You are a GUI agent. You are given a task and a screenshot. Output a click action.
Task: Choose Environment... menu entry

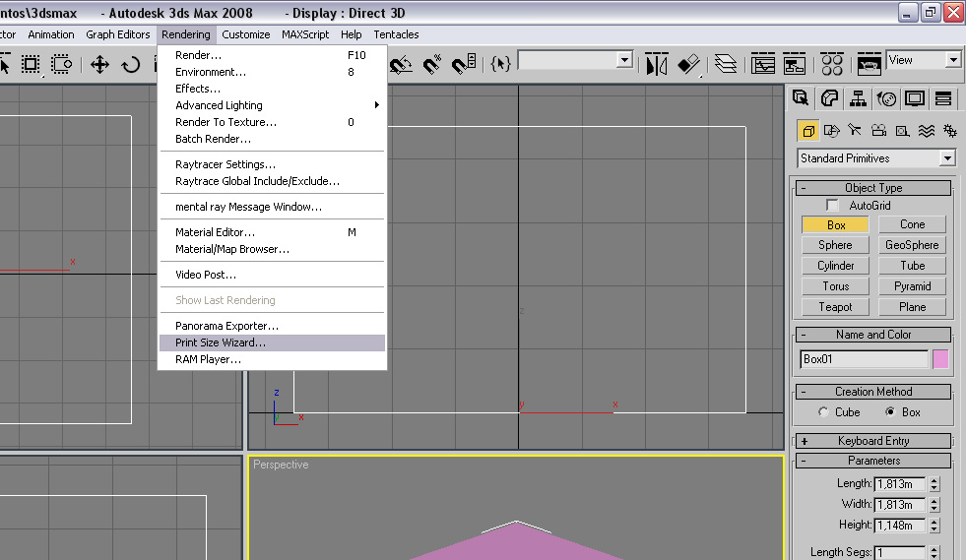272,72
